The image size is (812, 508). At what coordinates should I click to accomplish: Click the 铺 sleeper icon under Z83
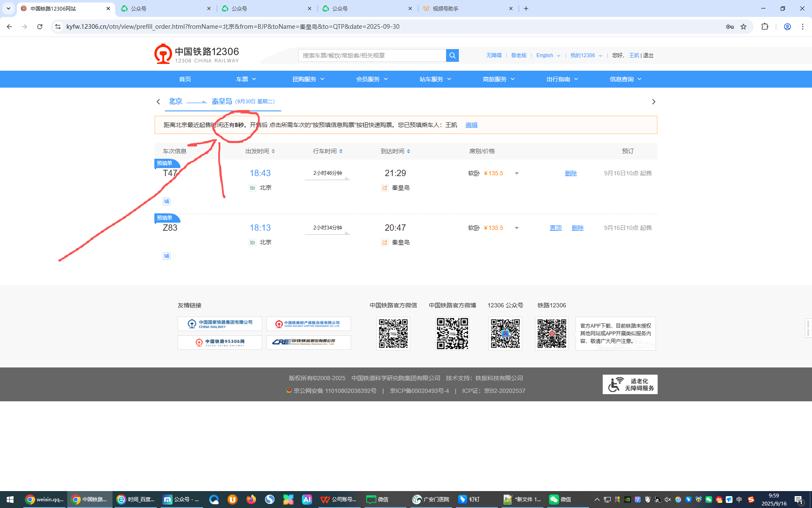coord(167,256)
